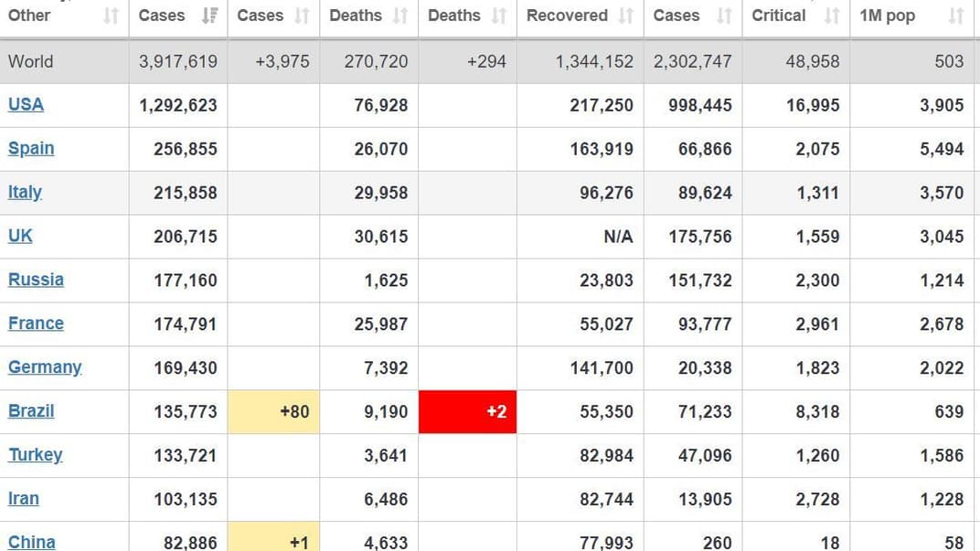Click the red +2 new deaths cell
Viewport: 980px width, 551px height.
tap(467, 411)
